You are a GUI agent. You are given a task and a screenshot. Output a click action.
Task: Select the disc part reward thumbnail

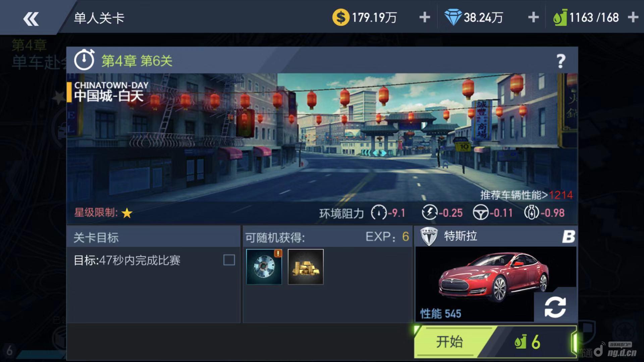[264, 267]
